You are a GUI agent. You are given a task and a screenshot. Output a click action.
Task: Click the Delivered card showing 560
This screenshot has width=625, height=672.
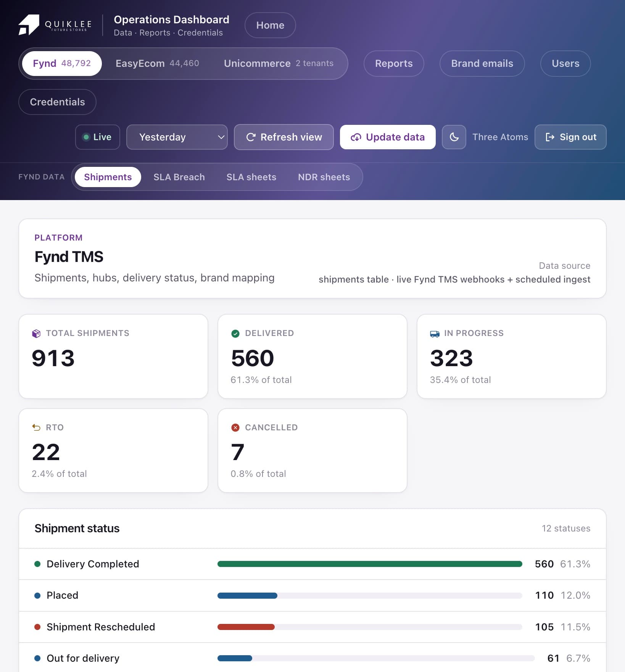312,356
